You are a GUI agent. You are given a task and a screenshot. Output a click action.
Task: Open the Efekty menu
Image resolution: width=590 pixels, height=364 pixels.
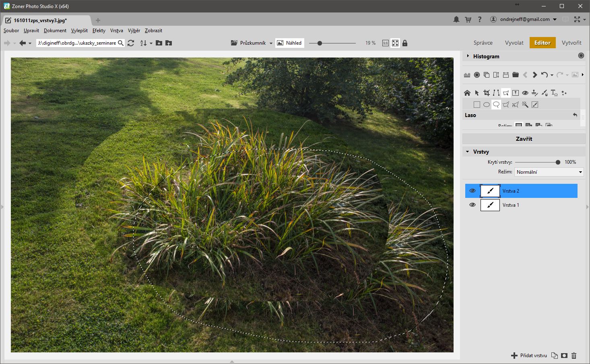pos(99,31)
